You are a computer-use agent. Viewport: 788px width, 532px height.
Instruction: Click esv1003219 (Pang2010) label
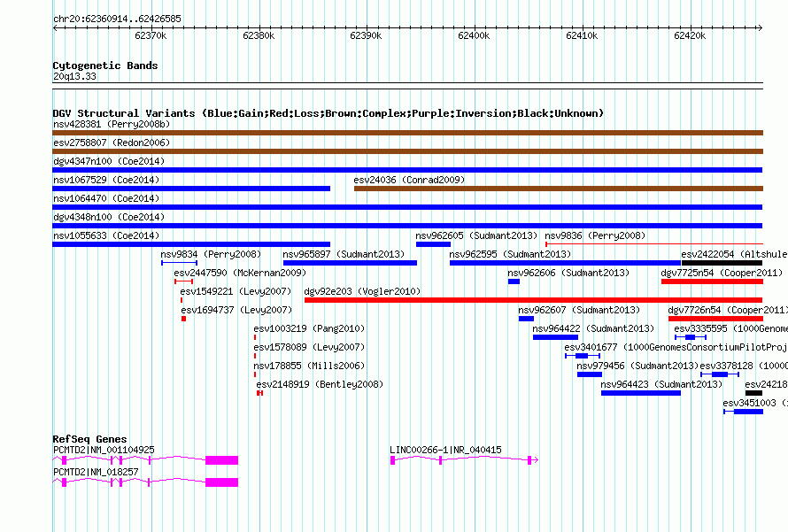[309, 328]
